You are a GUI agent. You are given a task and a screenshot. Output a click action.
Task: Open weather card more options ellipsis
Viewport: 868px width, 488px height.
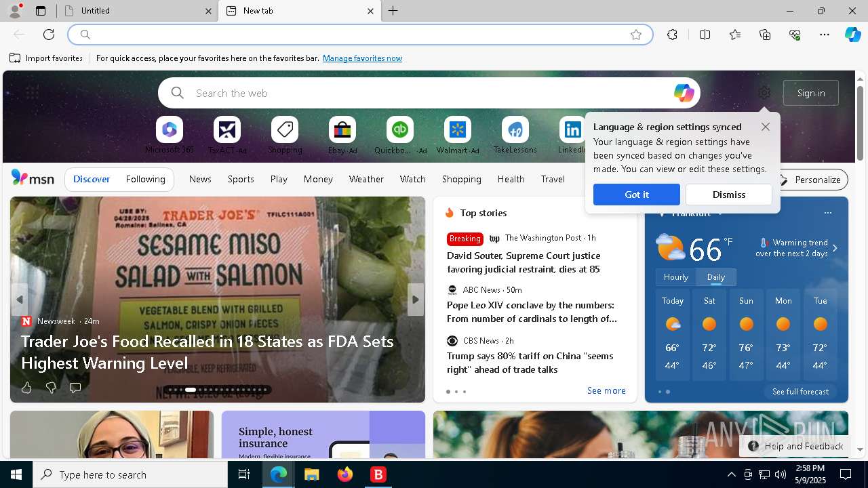click(x=827, y=213)
